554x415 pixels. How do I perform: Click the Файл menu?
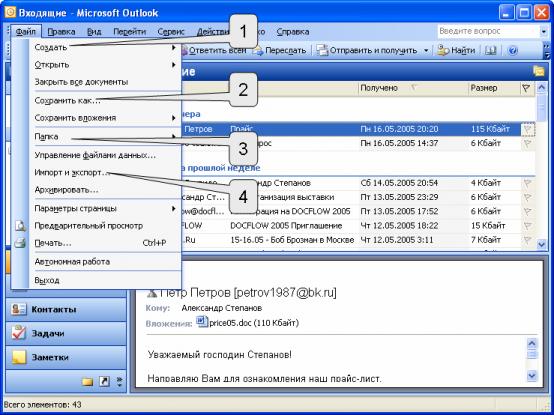[26, 32]
